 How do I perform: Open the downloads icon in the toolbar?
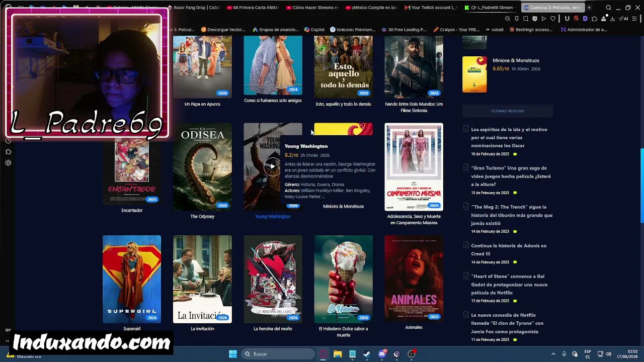click(x=613, y=19)
